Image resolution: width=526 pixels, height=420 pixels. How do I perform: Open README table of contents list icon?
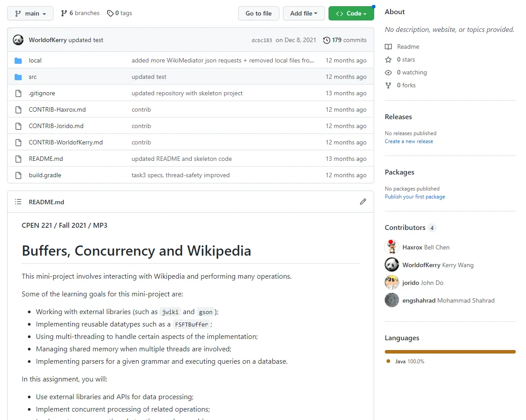coord(18,202)
